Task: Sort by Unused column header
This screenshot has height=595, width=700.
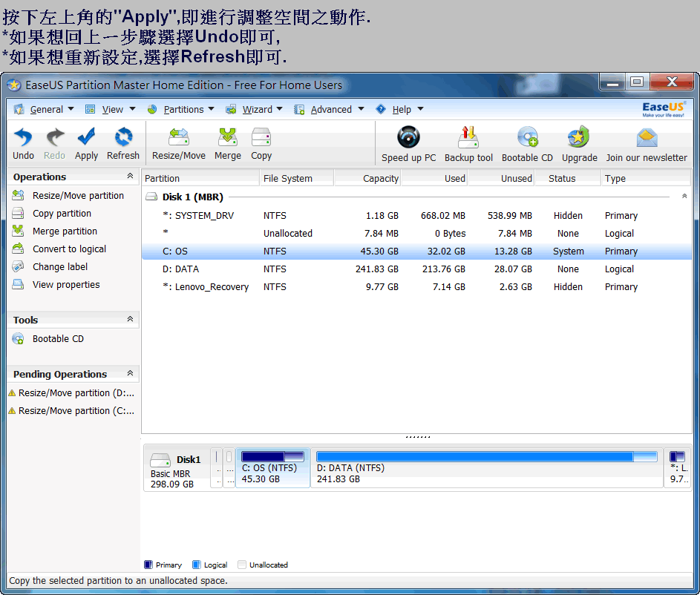Action: tap(501, 178)
